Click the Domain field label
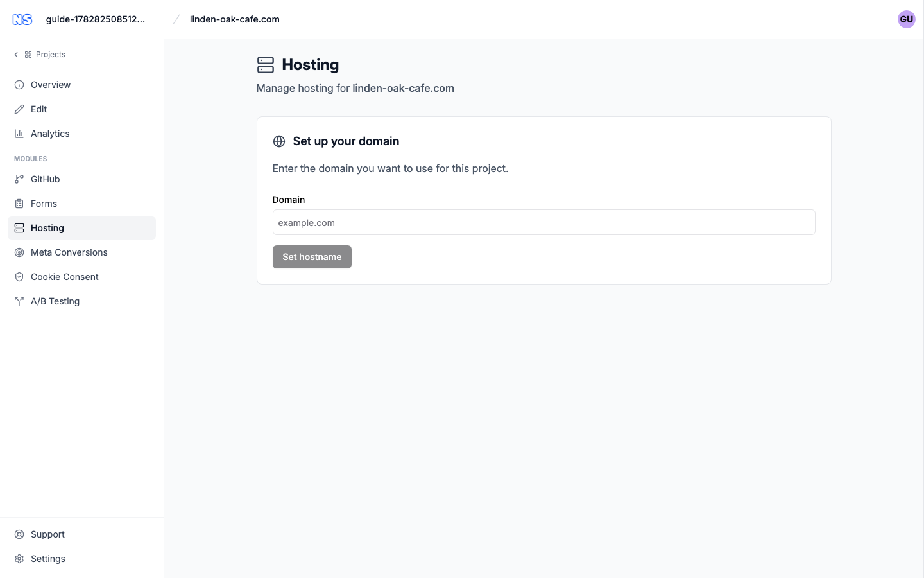 (289, 200)
